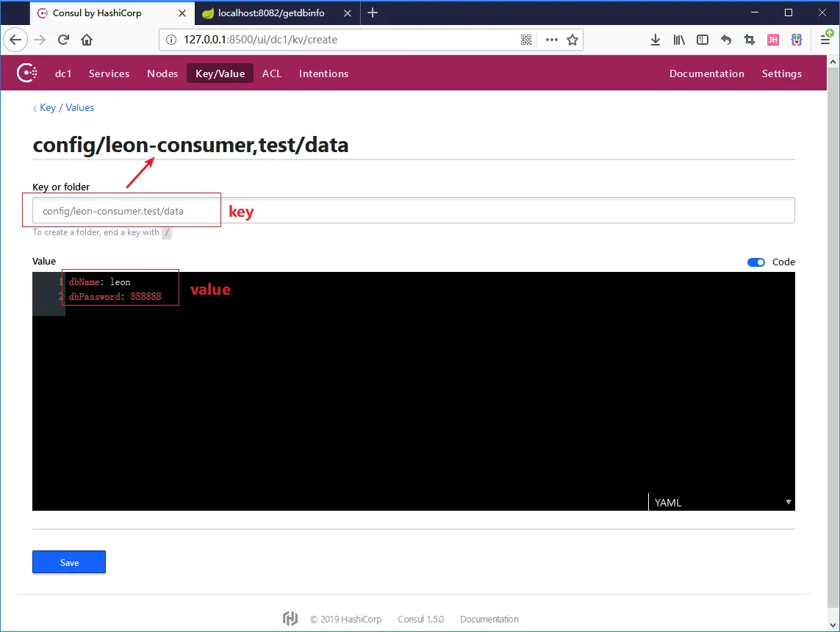Open the Services nav item

tap(110, 73)
